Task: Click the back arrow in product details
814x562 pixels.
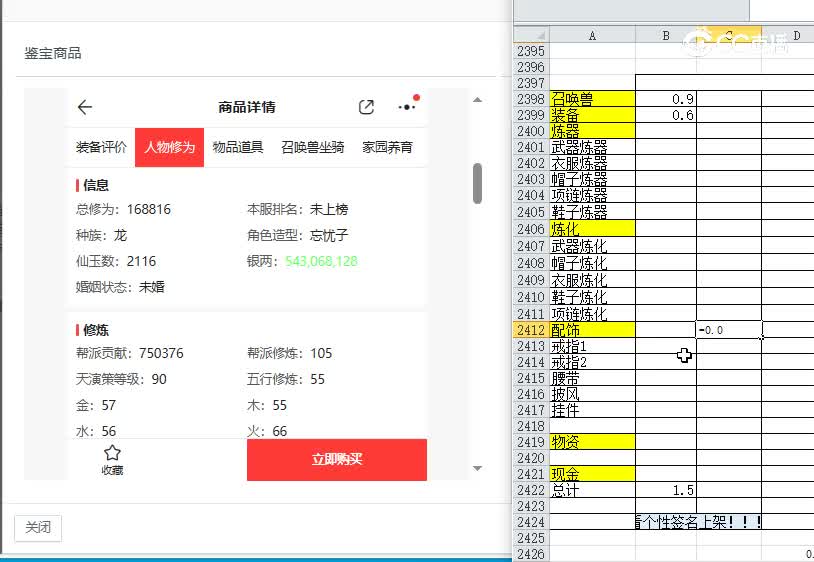Action: pyautogui.click(x=85, y=107)
